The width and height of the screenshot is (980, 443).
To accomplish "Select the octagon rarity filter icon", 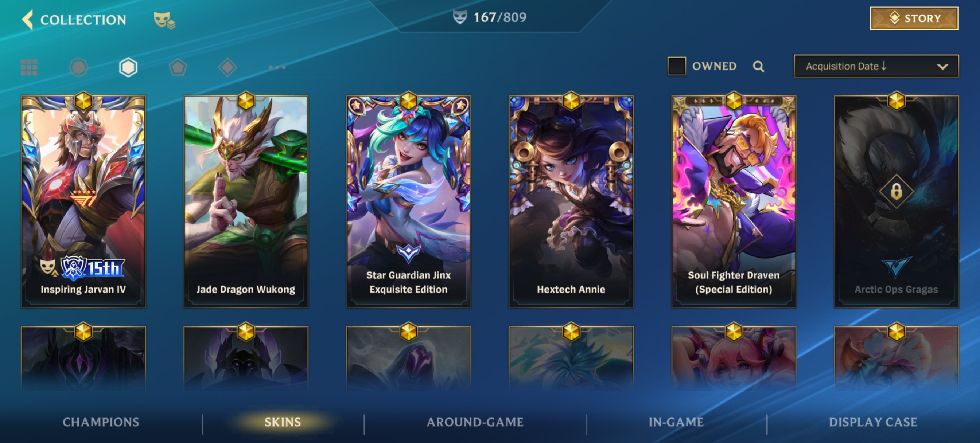I will click(79, 68).
